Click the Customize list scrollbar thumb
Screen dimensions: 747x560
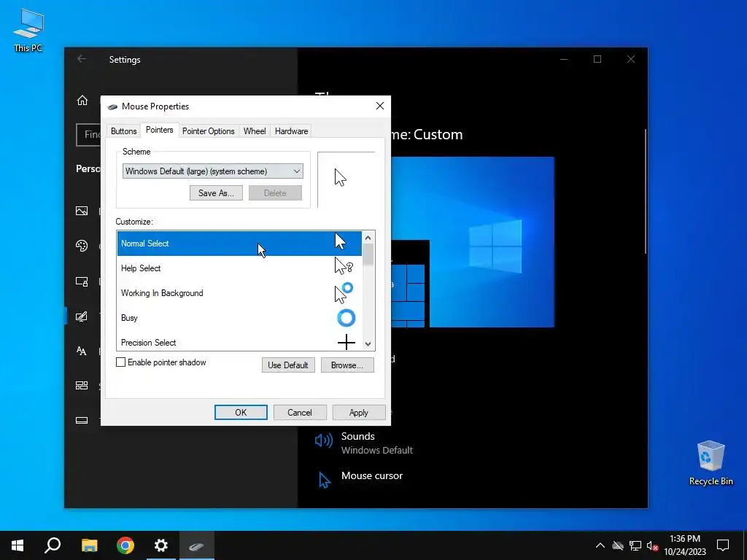tap(368, 254)
